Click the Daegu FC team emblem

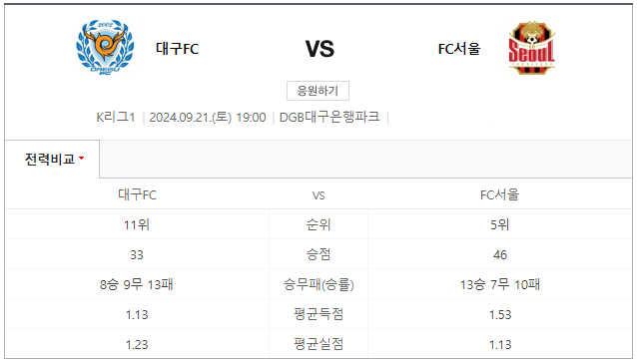coord(105,47)
